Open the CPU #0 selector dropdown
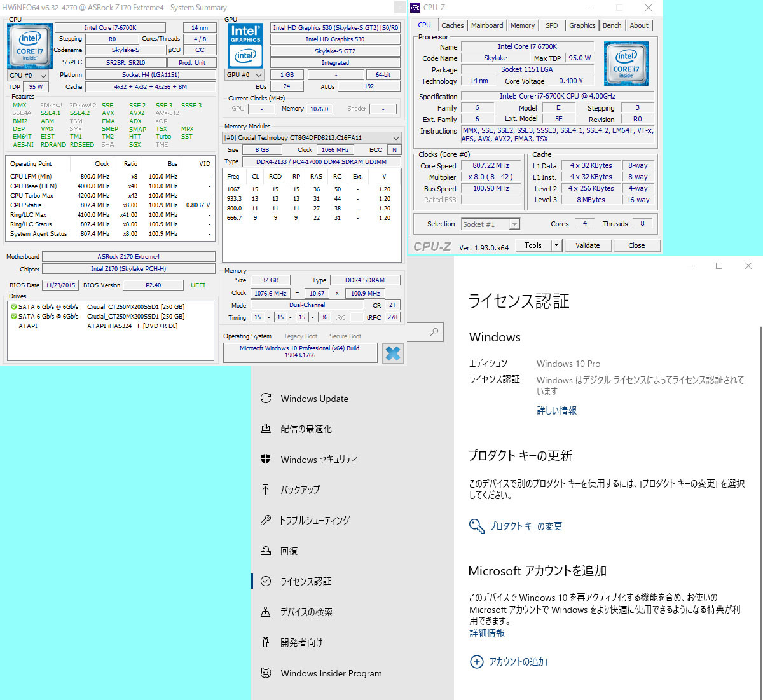 [x=27, y=75]
